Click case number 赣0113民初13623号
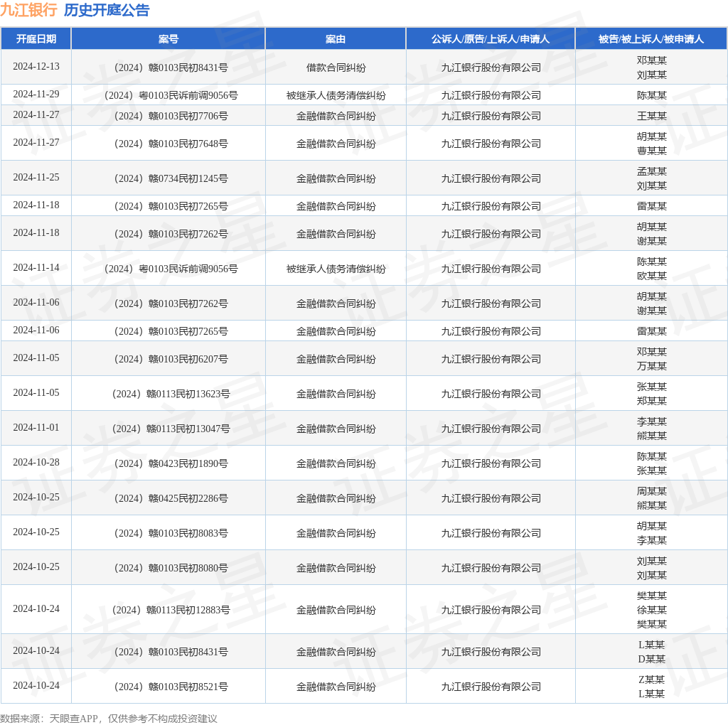The width and height of the screenshot is (728, 725). (x=171, y=394)
